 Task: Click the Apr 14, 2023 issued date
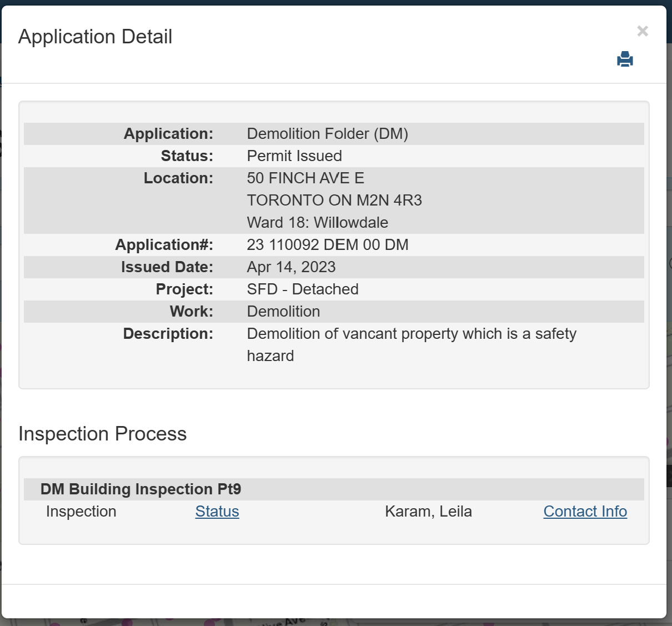[291, 267]
